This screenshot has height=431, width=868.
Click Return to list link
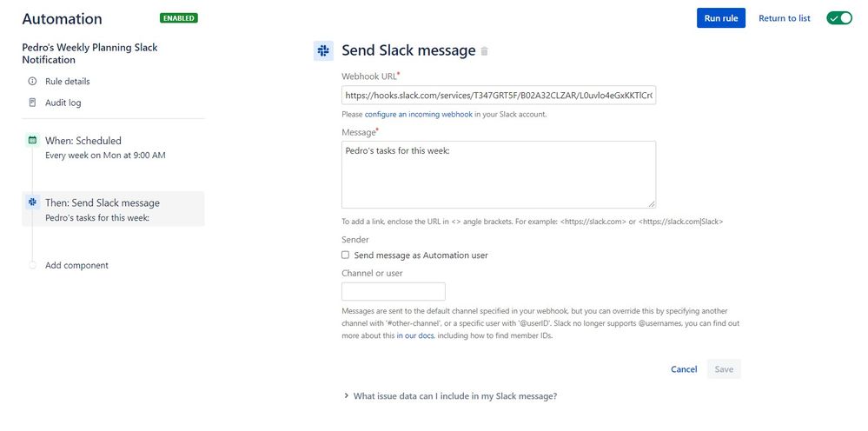(784, 18)
